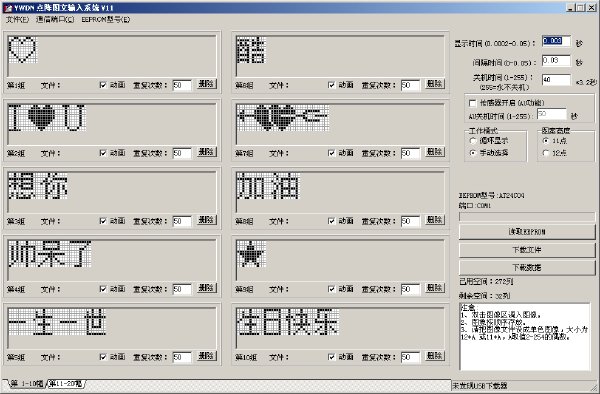Viewport: 600px width, 394px height.
Task: Toggle the 动画 checkbox for group 9
Action: pyautogui.click(x=331, y=289)
